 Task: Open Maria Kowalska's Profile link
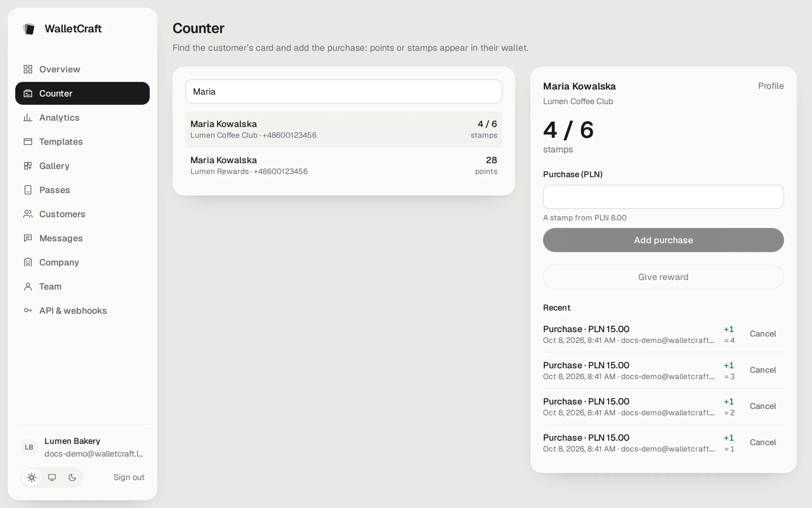(x=771, y=86)
